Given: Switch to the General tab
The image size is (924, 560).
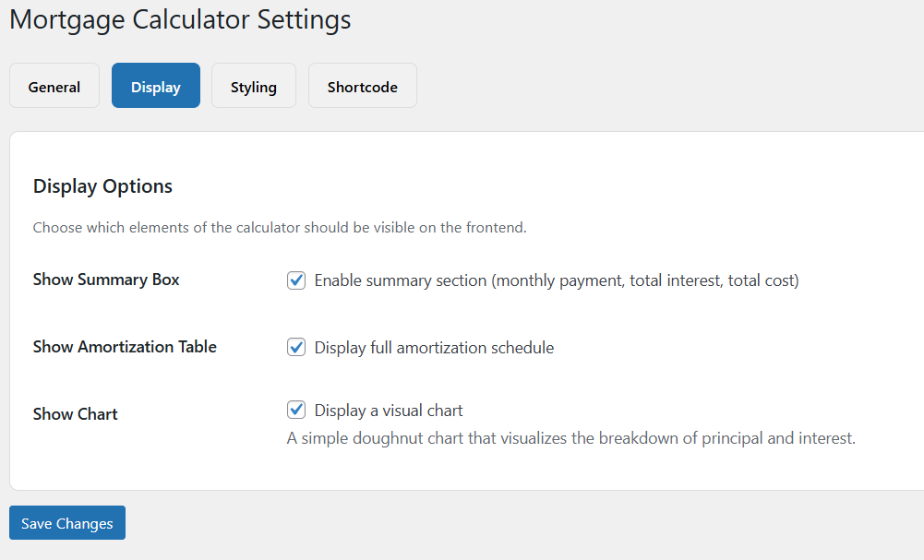Looking at the screenshot, I should coord(54,87).
